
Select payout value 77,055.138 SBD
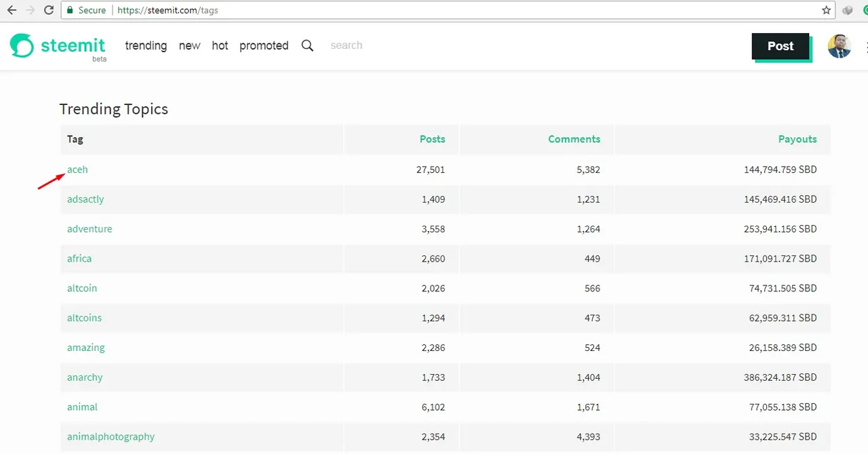pyautogui.click(x=783, y=407)
